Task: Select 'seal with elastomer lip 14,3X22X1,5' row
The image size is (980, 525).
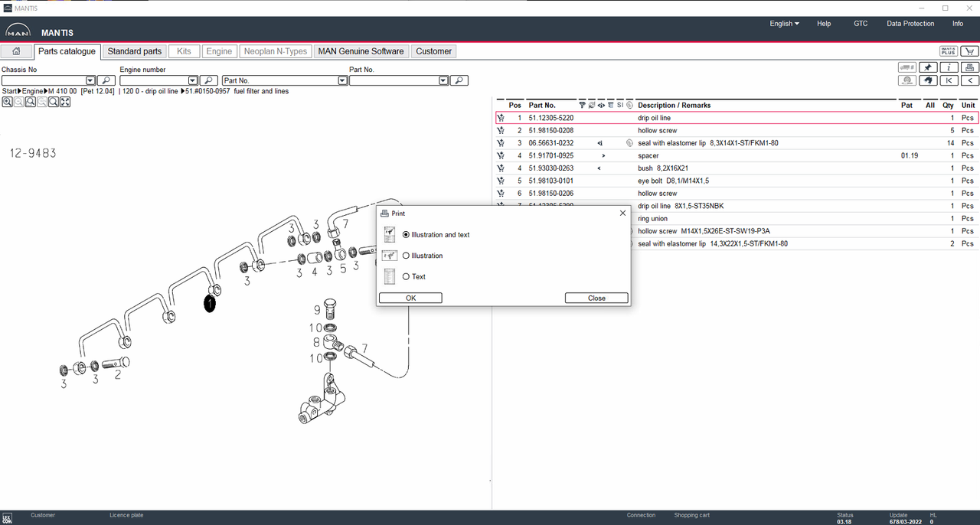Action: point(712,243)
